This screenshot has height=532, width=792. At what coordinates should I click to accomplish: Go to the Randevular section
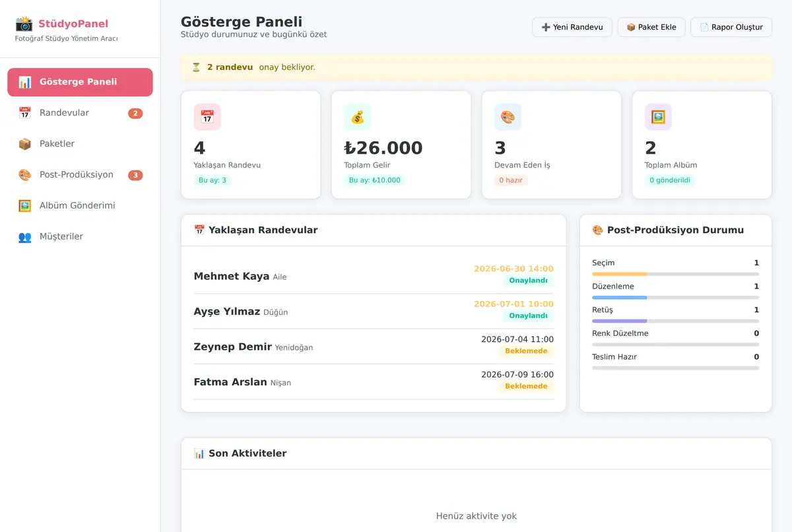click(x=80, y=113)
